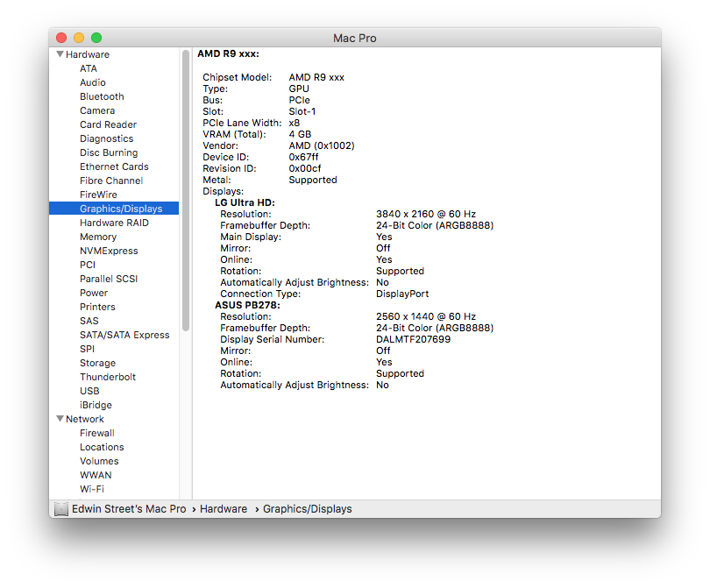The image size is (710, 588).
Task: Open the Bluetooth hardware entry
Action: pyautogui.click(x=102, y=96)
